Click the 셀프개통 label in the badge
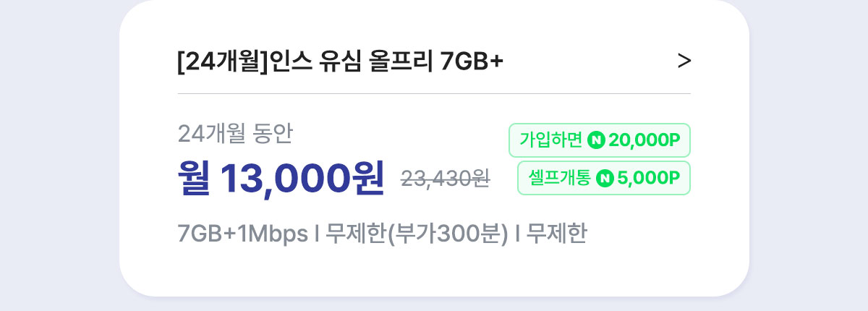 560,178
